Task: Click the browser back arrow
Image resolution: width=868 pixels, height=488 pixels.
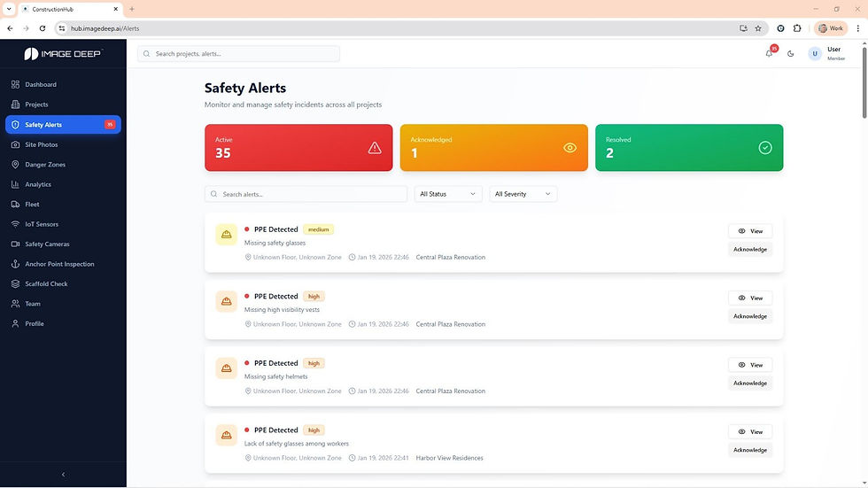Action: coord(10,28)
